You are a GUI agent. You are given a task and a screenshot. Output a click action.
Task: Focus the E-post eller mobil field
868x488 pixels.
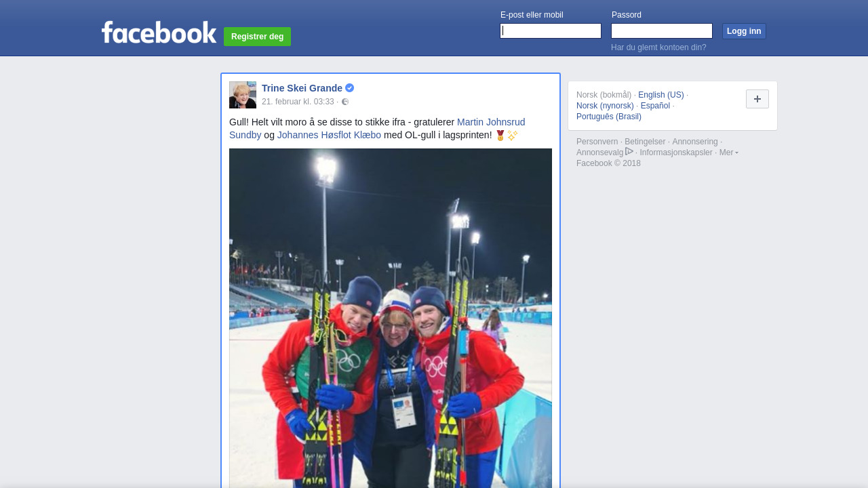(x=551, y=31)
